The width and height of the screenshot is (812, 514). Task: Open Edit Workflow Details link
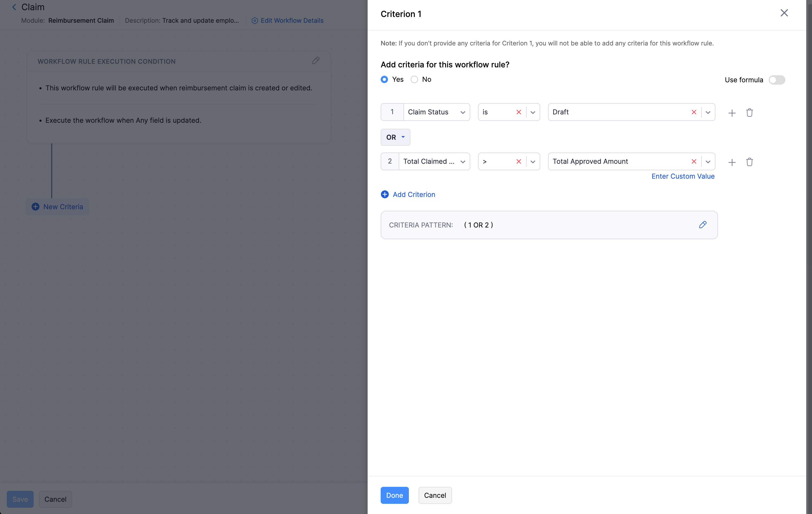[x=288, y=21]
